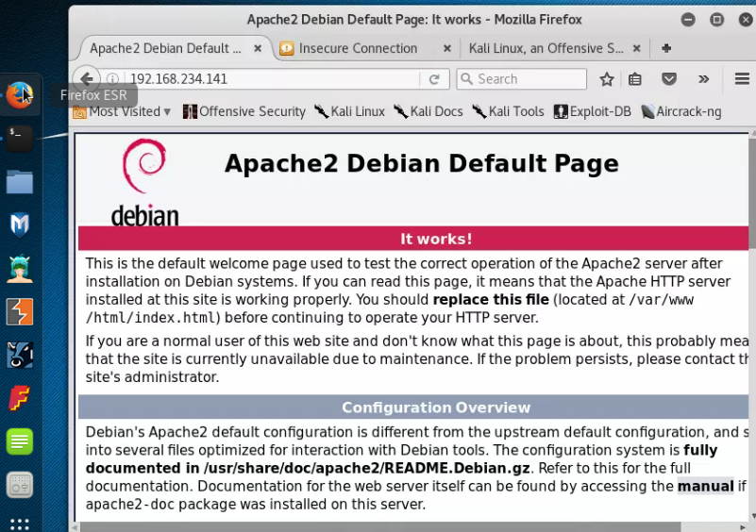756x532 pixels.
Task: Show your bookmarks list icon
Action: [635, 79]
